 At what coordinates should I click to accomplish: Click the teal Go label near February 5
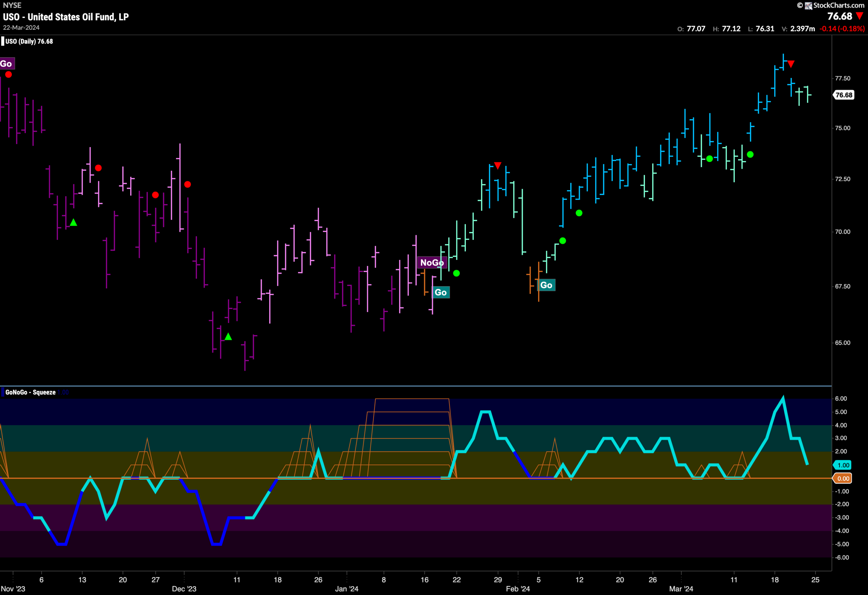pyautogui.click(x=546, y=285)
